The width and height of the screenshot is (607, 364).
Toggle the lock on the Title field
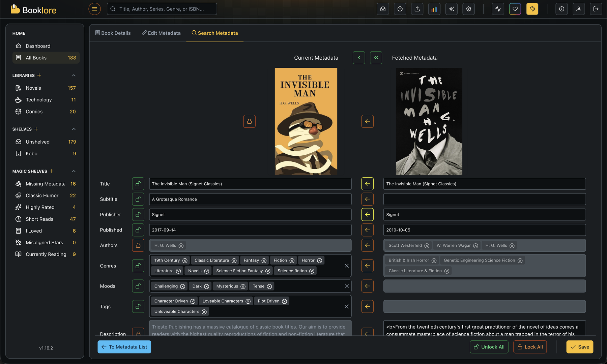138,184
